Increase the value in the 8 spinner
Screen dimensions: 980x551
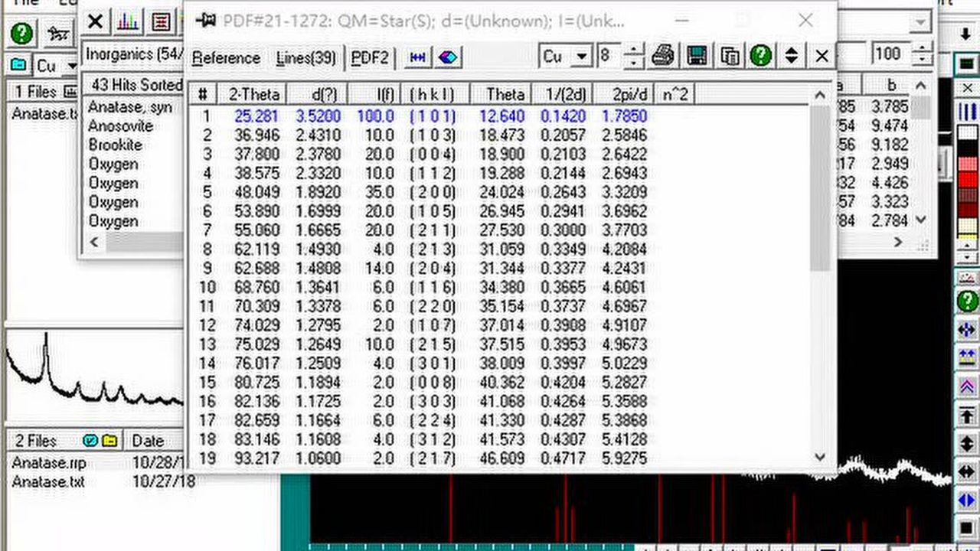[634, 51]
